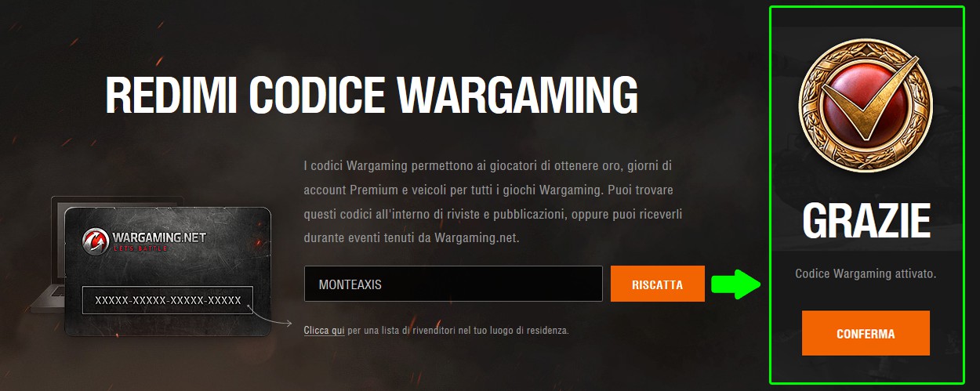980x391 pixels.
Task: Click the green right-pointing arrow
Action: click(x=736, y=283)
